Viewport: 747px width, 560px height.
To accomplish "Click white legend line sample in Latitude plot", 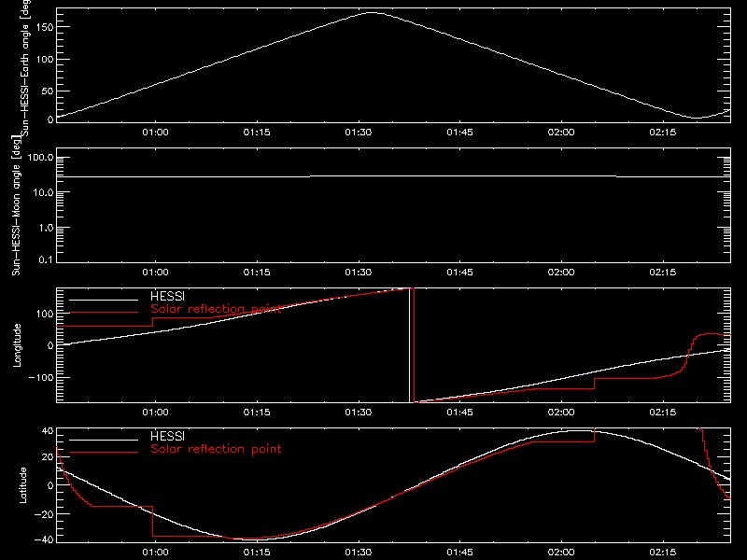I will [x=104, y=440].
